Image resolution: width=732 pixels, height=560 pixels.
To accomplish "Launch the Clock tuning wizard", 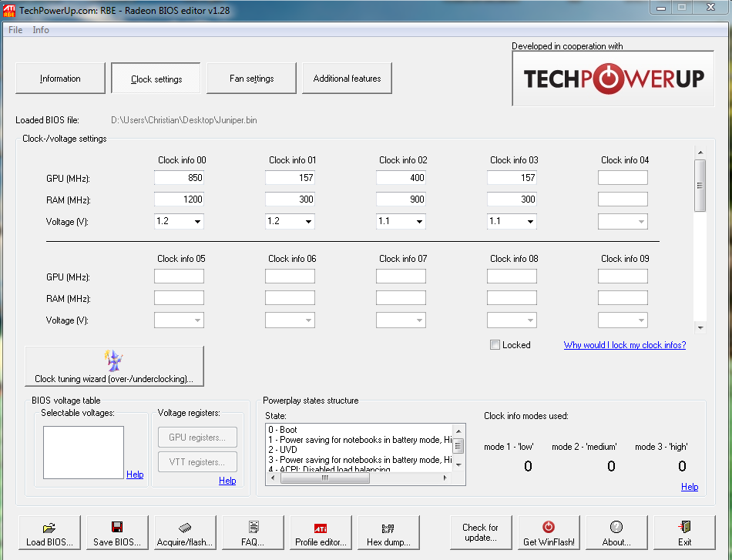I will pos(114,367).
